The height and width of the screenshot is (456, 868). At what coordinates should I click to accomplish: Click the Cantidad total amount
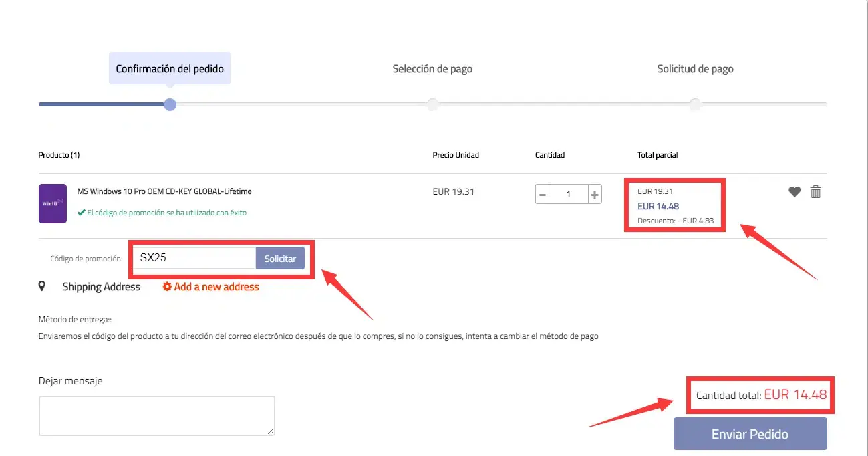(796, 394)
